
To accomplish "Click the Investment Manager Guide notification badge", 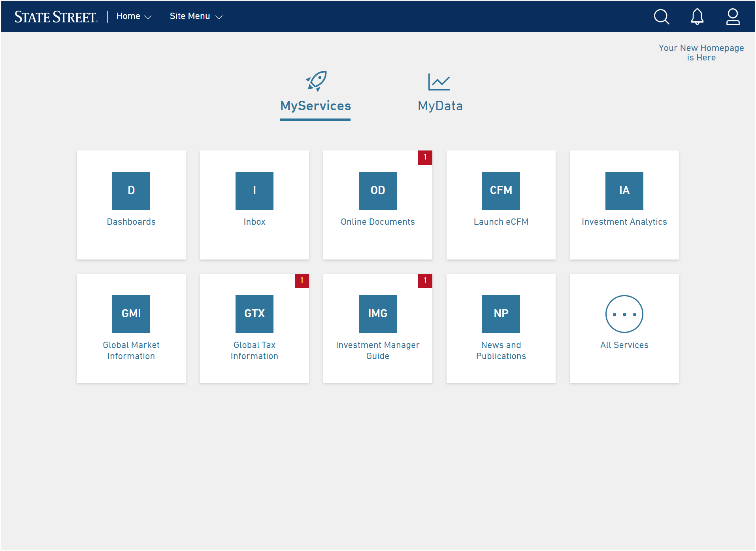I will pos(425,280).
